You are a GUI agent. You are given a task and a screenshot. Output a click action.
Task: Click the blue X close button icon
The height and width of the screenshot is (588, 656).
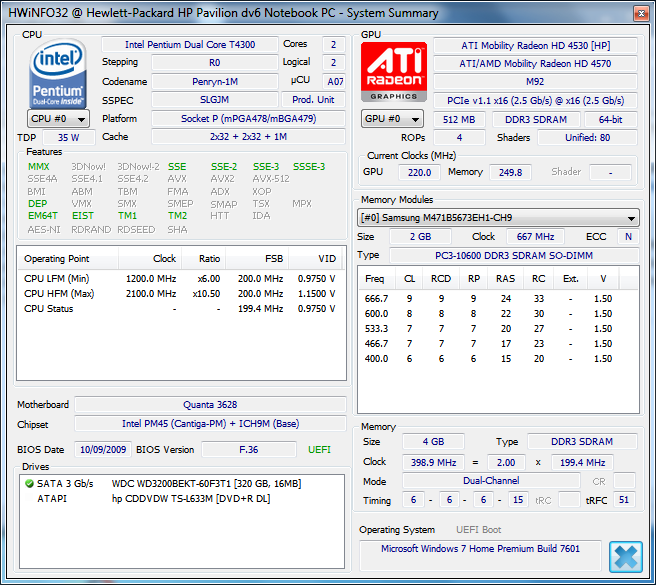pyautogui.click(x=625, y=557)
